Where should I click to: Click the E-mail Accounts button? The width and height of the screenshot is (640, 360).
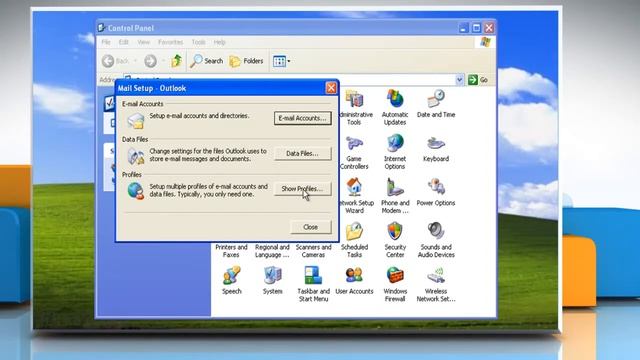pos(302,118)
